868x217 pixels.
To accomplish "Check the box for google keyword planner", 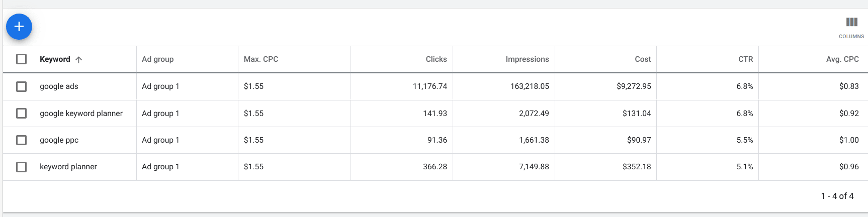I will 21,114.
